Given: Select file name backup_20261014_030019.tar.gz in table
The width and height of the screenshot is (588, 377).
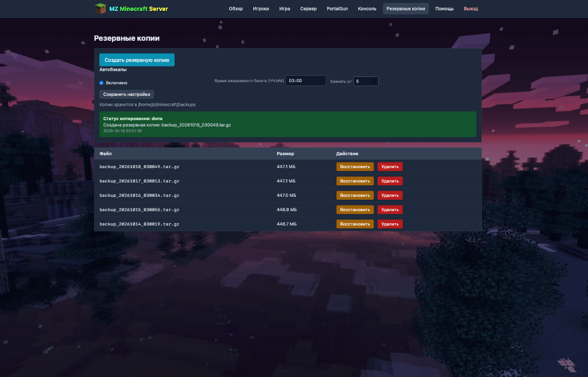Looking at the screenshot, I should (139, 224).
